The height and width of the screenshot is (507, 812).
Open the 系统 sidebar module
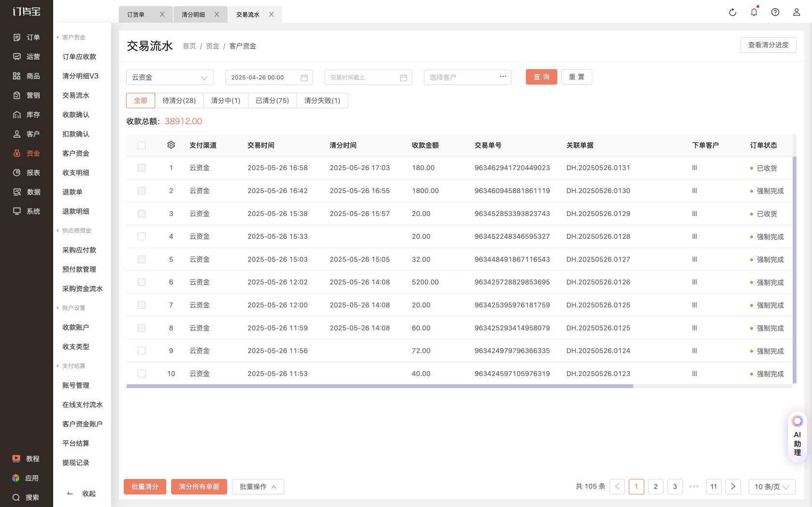(27, 211)
